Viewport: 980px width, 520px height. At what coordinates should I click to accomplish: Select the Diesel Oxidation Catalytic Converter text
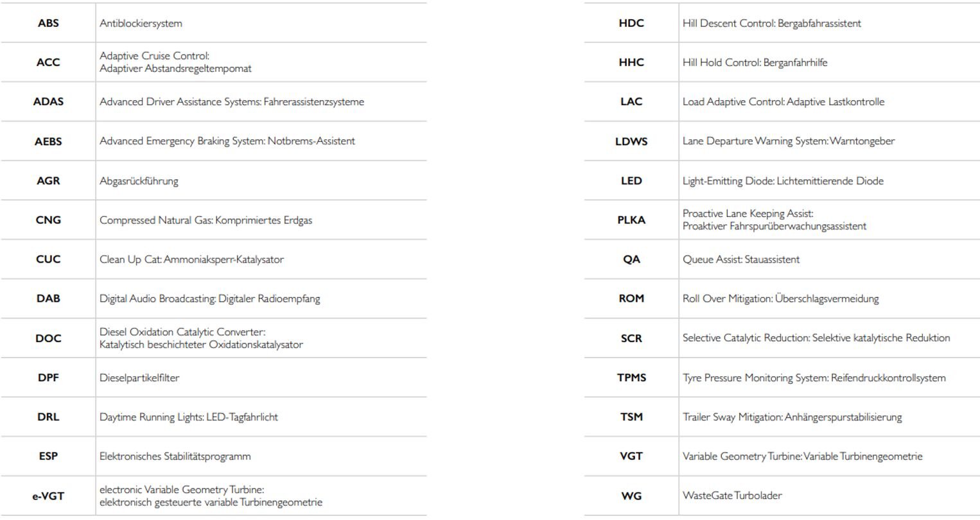click(200, 338)
